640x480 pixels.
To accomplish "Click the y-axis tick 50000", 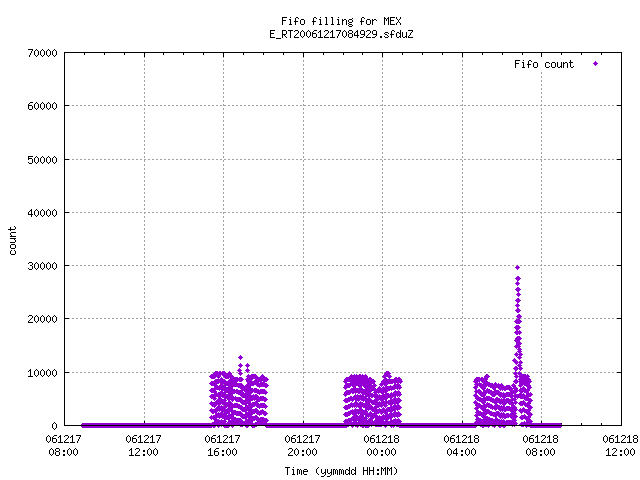I will 42,160.
